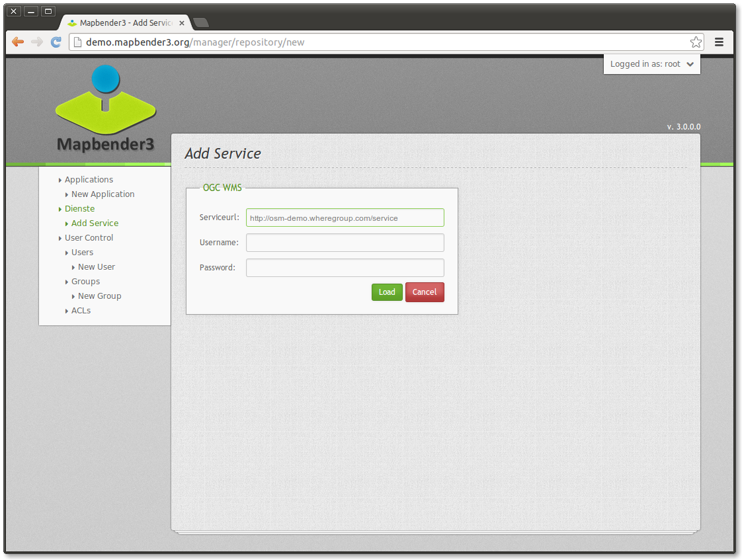Close the Mapbender3 - Add Service tab
742x560 pixels.
pos(182,22)
